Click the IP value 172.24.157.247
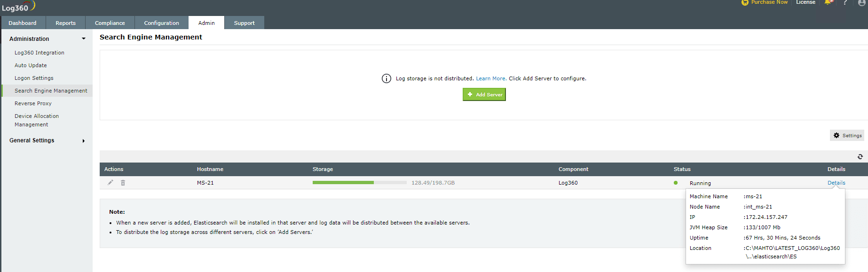 point(765,217)
